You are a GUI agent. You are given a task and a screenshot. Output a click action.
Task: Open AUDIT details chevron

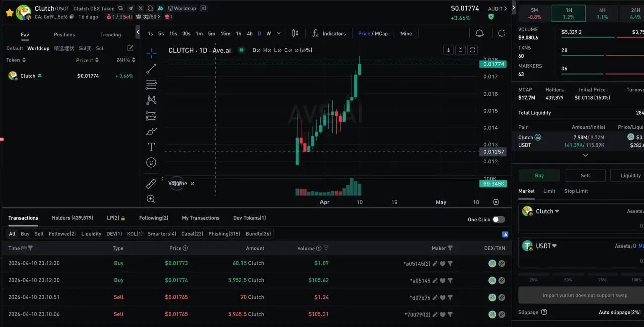(x=505, y=8)
